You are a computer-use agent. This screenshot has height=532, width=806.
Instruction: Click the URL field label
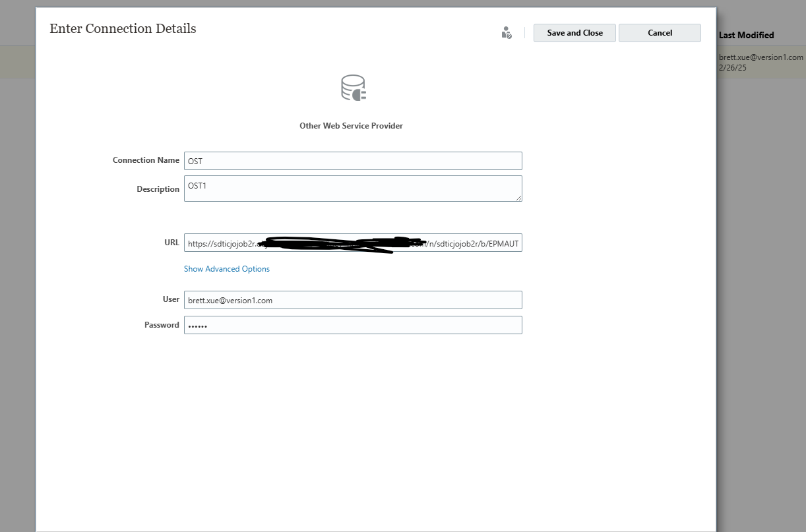172,242
